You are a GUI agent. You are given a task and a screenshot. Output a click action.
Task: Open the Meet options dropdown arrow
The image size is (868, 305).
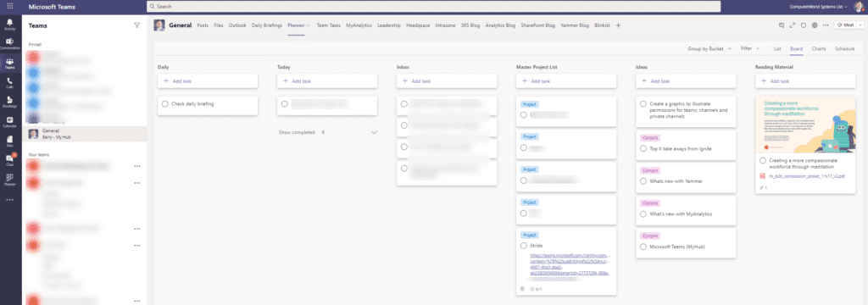pyautogui.click(x=860, y=25)
